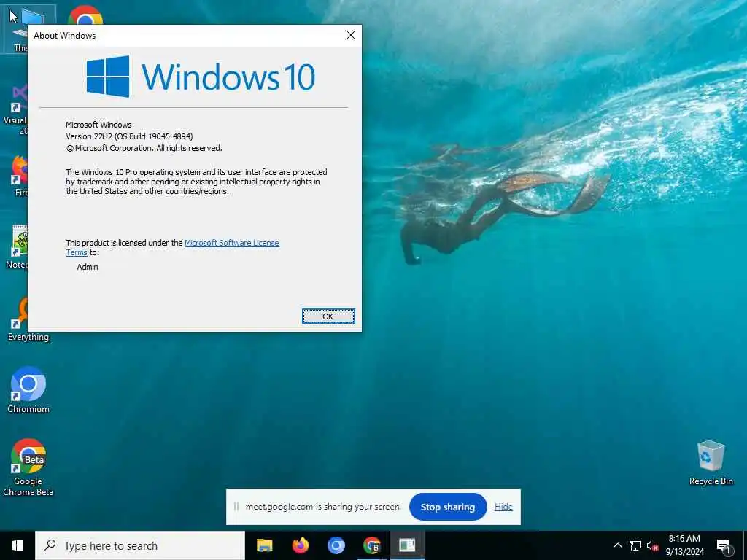Select the Everything desktop shortcut
This screenshot has height=560, width=747.
19,319
